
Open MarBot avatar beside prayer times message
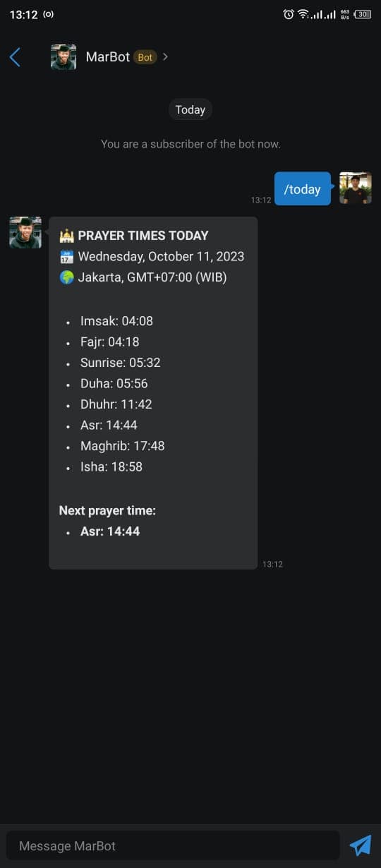(x=25, y=232)
